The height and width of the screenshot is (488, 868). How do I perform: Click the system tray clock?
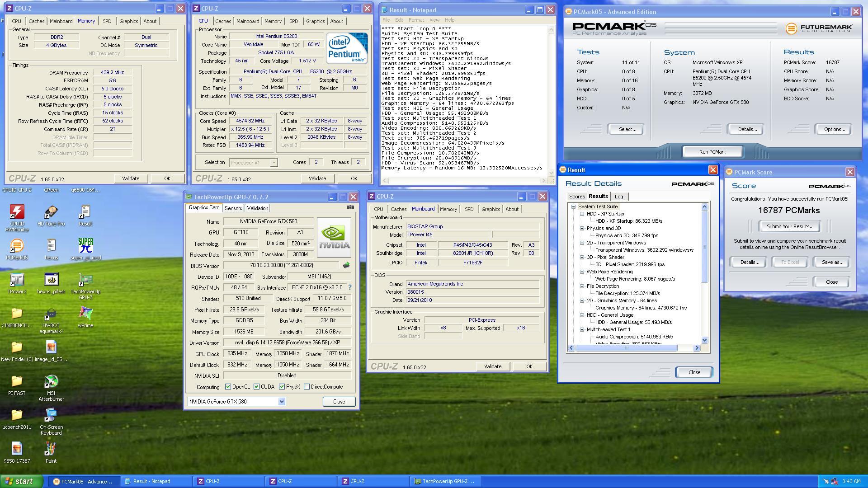851,481
